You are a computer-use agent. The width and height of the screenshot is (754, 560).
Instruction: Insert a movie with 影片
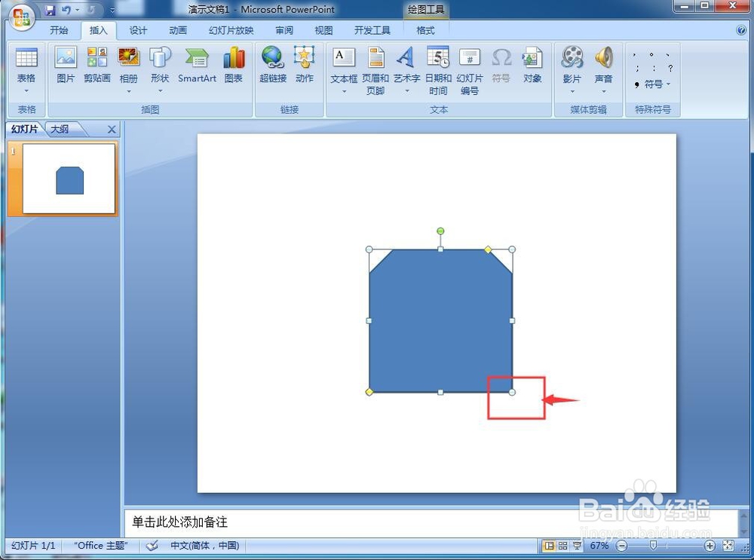click(x=572, y=64)
